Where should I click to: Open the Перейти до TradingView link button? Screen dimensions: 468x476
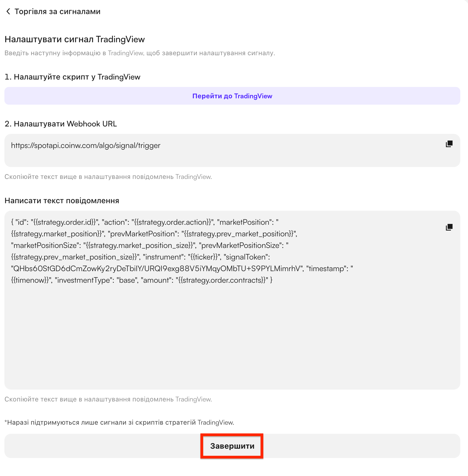(232, 96)
